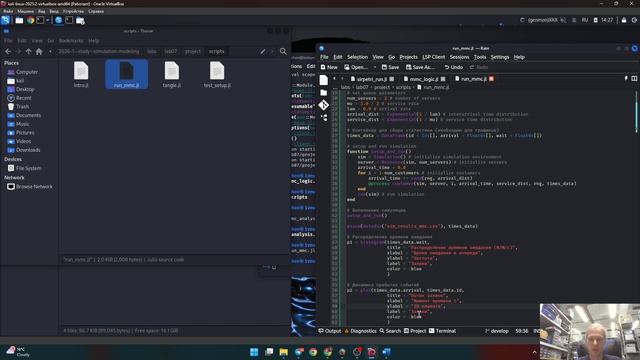
Task: Click the Undo toolbar button
Action: pos(453,67)
